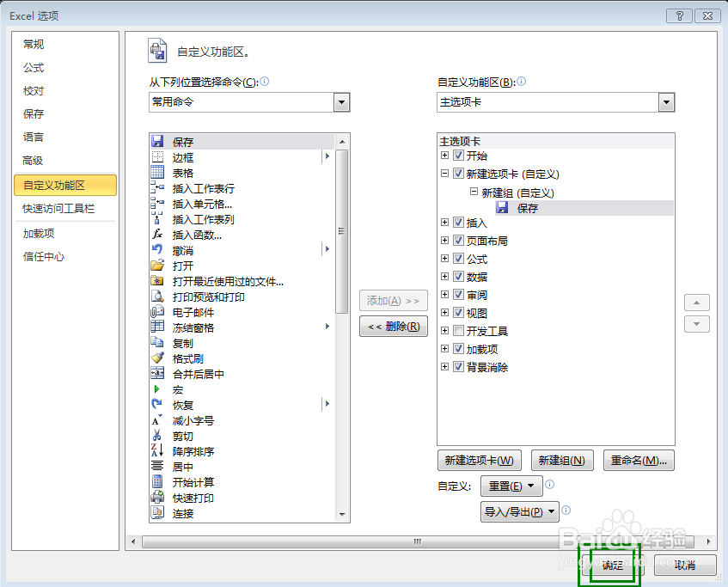Expand the 开始 tree node
The height and width of the screenshot is (587, 728).
(444, 155)
